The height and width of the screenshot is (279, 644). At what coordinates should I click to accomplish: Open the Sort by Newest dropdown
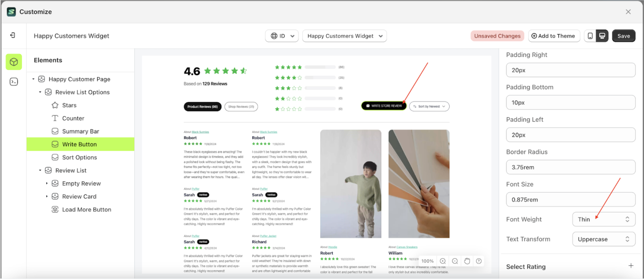pyautogui.click(x=429, y=106)
